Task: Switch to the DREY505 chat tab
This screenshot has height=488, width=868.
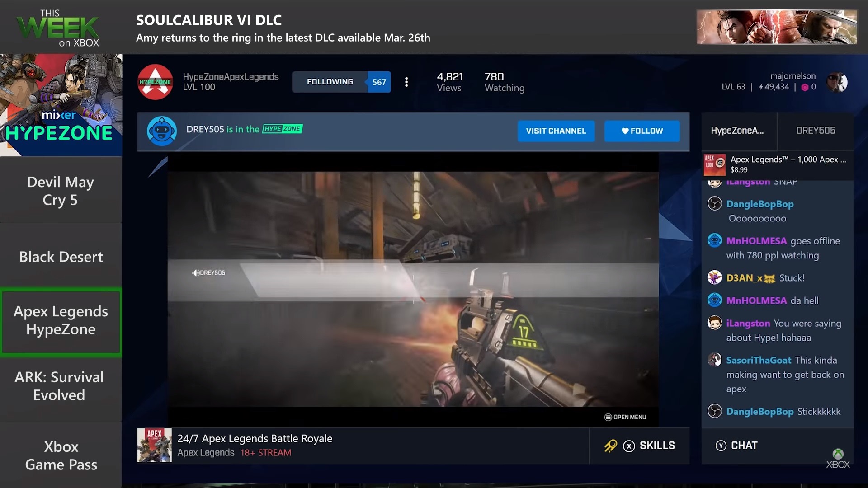Action: pos(815,131)
